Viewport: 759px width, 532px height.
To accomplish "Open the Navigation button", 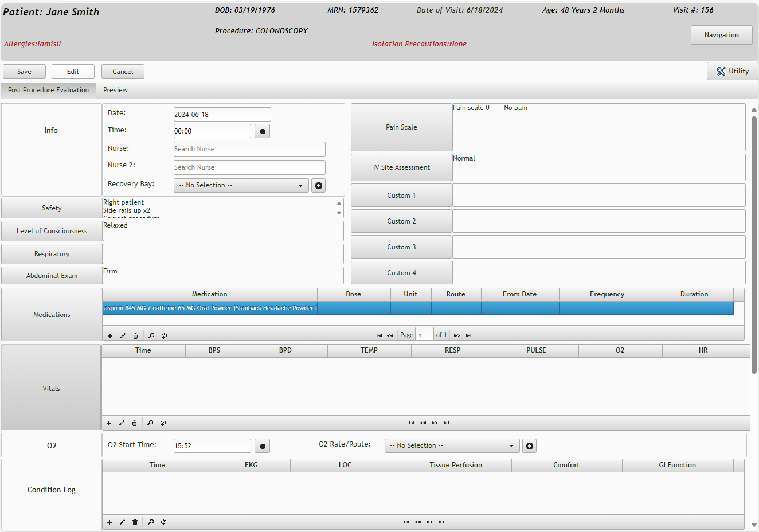I will pyautogui.click(x=721, y=35).
